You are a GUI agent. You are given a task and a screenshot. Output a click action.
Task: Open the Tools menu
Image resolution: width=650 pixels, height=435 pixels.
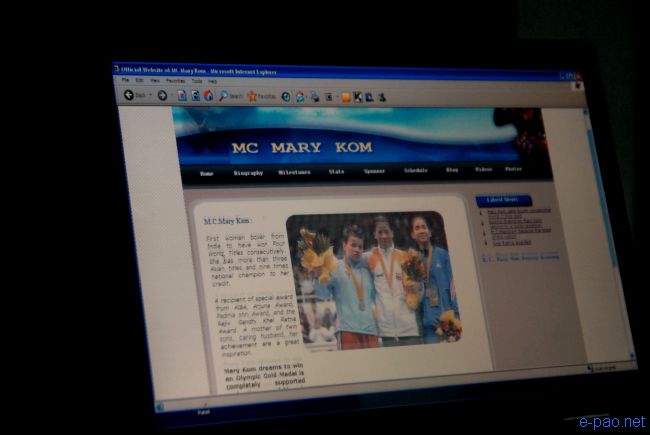pos(197,81)
